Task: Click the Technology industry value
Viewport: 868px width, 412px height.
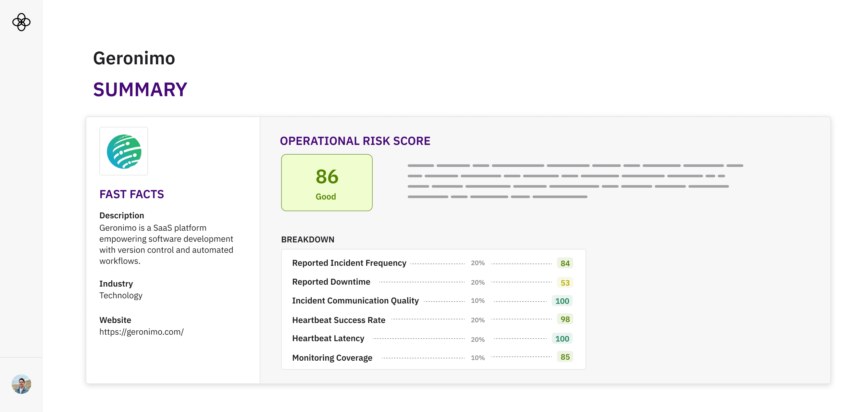Action: (x=121, y=295)
